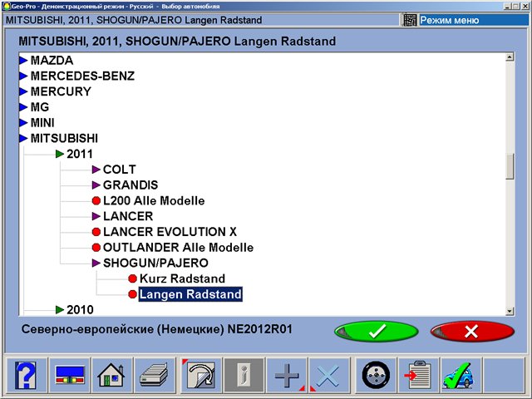532x399 pixels.
Task: Expand the MINI make arrow
Action: (x=23, y=123)
